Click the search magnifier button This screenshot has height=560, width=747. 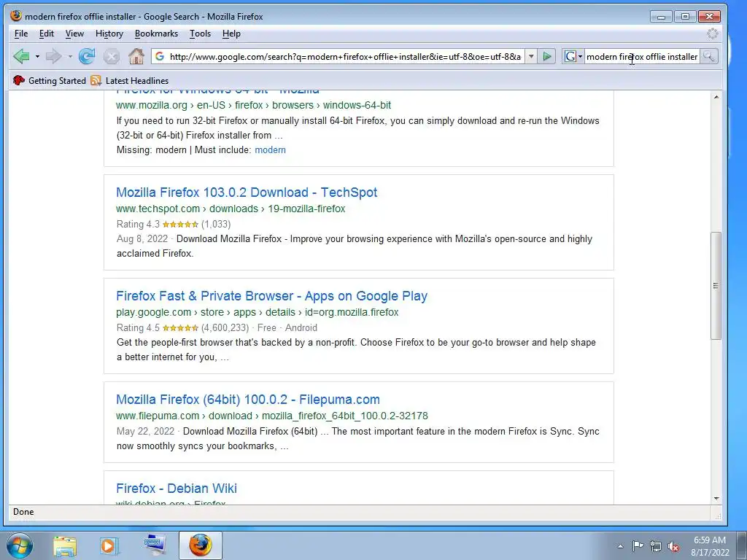tap(709, 57)
